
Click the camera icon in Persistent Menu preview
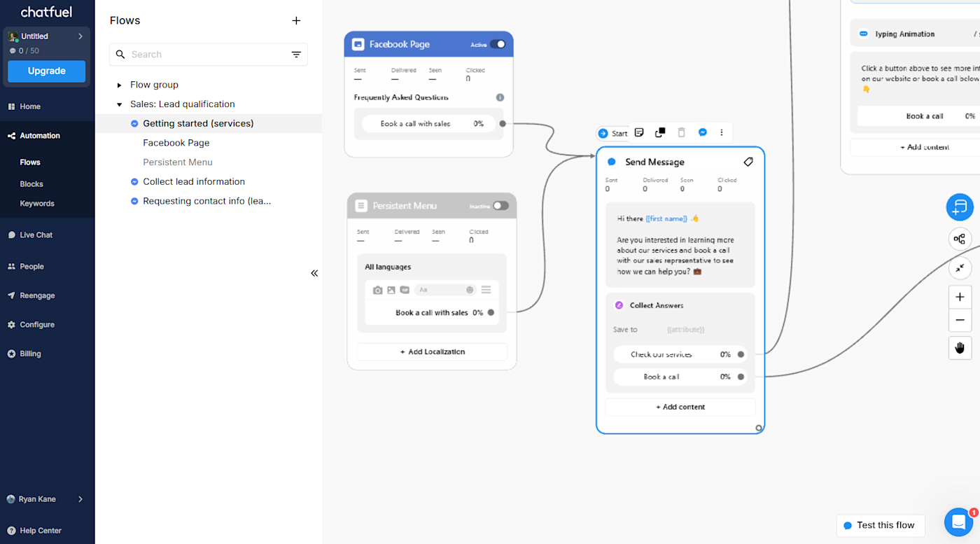coord(378,290)
